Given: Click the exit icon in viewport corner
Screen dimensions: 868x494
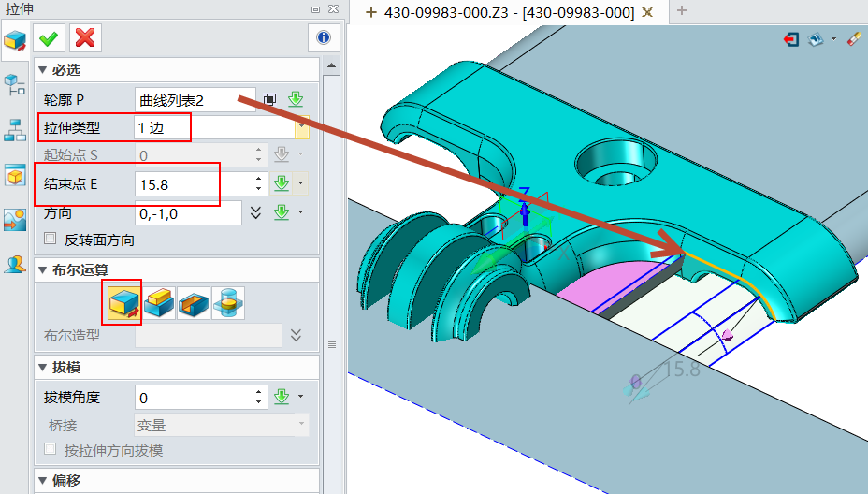Looking at the screenshot, I should [x=792, y=40].
